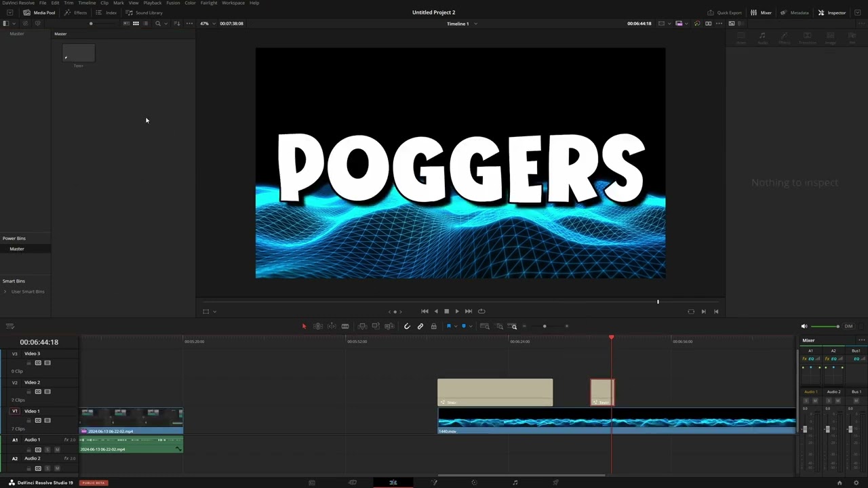868x488 pixels.
Task: Select the arrow Selection Mode tool
Action: pos(304,326)
